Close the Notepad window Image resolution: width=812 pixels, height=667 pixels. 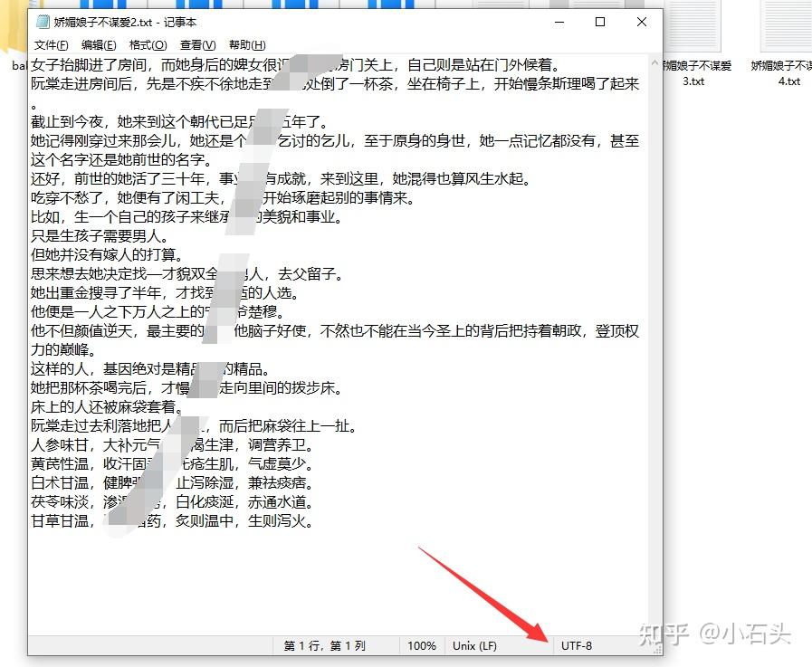[641, 22]
